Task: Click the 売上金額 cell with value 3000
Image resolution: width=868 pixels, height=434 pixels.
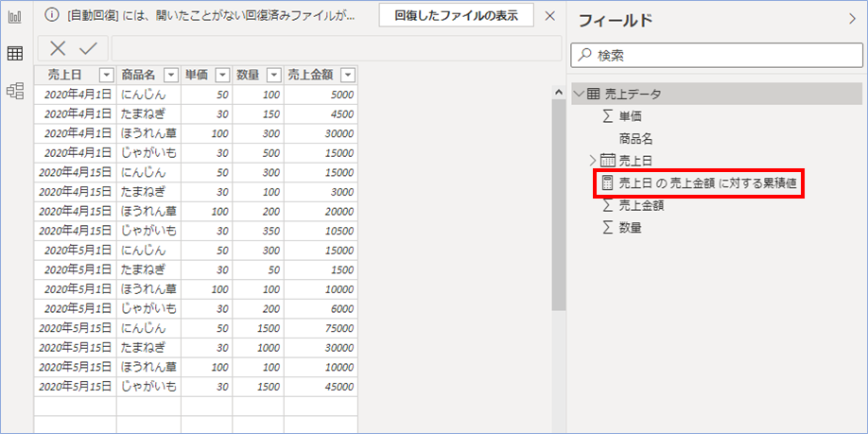Action: pos(321,192)
